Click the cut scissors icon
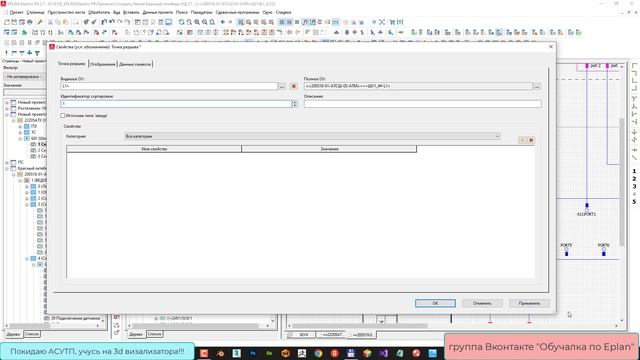This screenshot has height=360, width=640. 50,22
